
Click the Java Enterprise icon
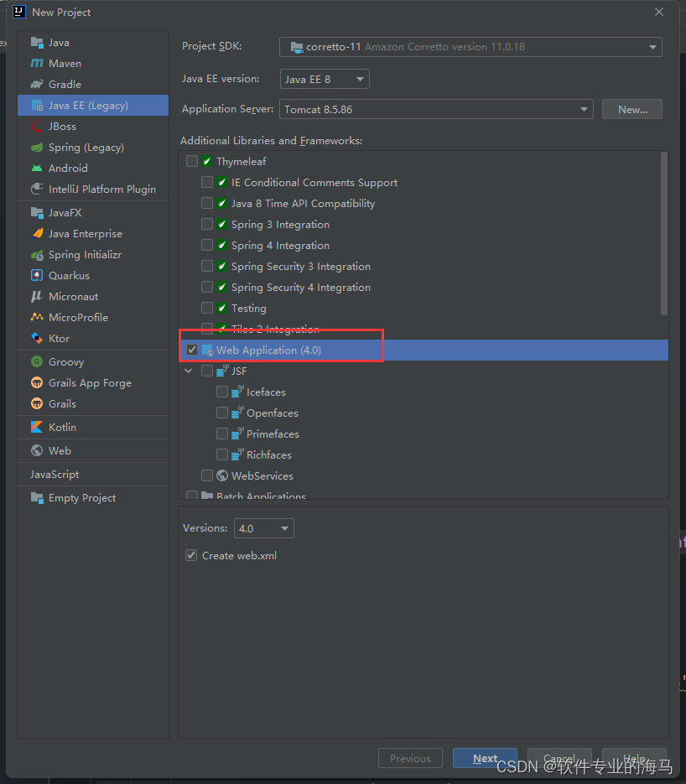pos(37,233)
